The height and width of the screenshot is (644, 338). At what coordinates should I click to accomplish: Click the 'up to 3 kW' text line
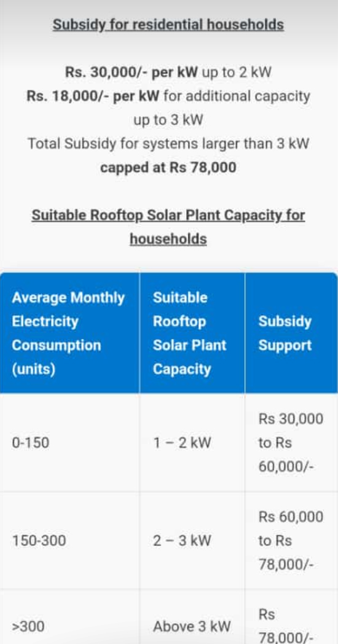click(x=168, y=120)
